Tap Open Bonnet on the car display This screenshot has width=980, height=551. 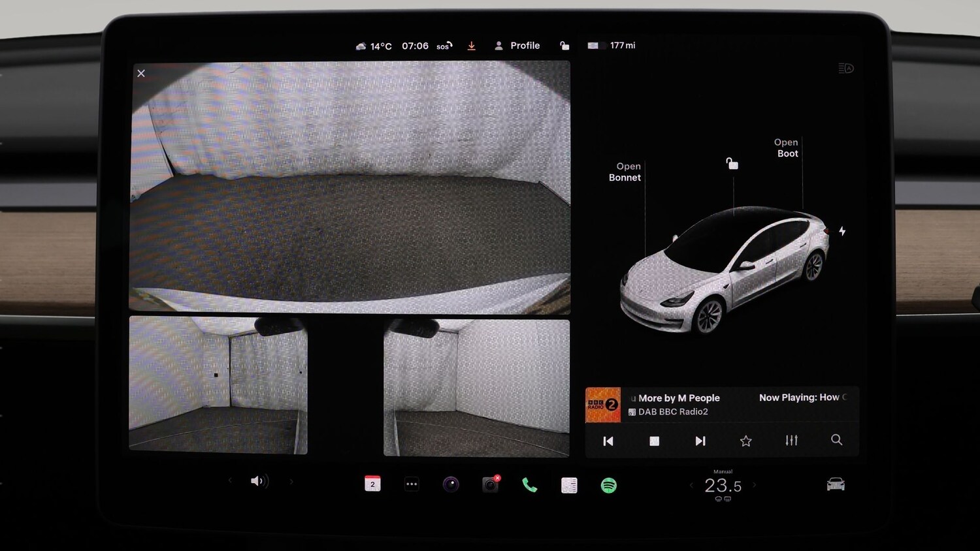[x=625, y=172]
